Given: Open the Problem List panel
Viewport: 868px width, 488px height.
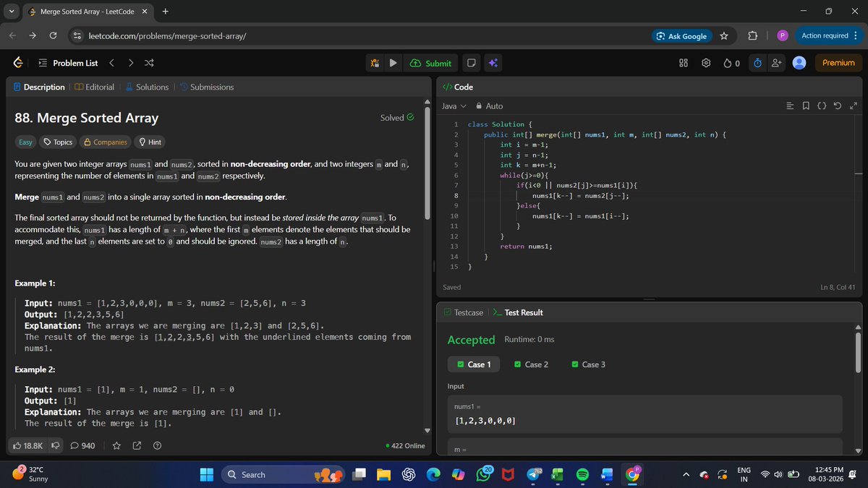Looking at the screenshot, I should pos(67,63).
